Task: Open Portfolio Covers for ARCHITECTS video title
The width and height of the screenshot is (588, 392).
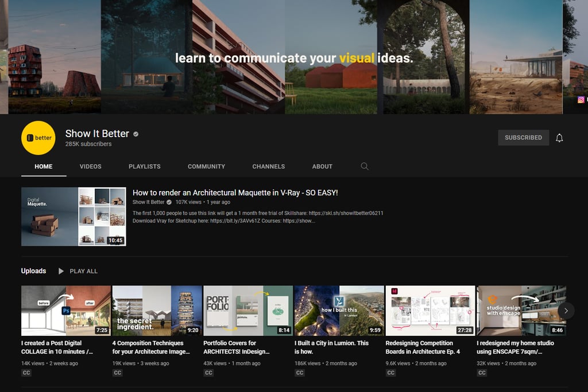Action: (x=236, y=347)
